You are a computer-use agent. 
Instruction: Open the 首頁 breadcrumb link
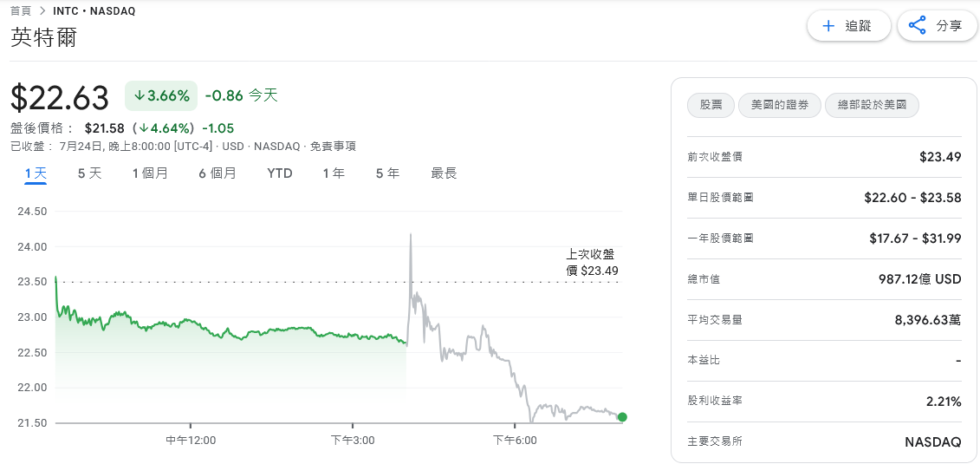[21, 11]
